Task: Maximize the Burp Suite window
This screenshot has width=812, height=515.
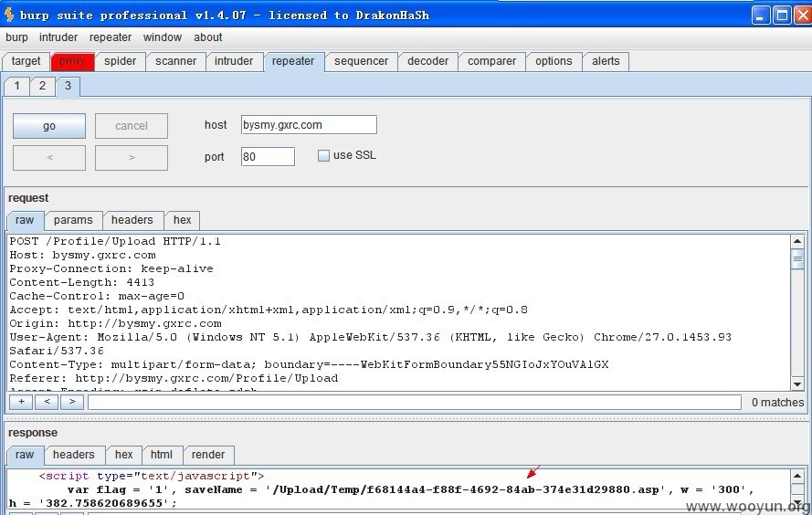Action: (x=782, y=15)
